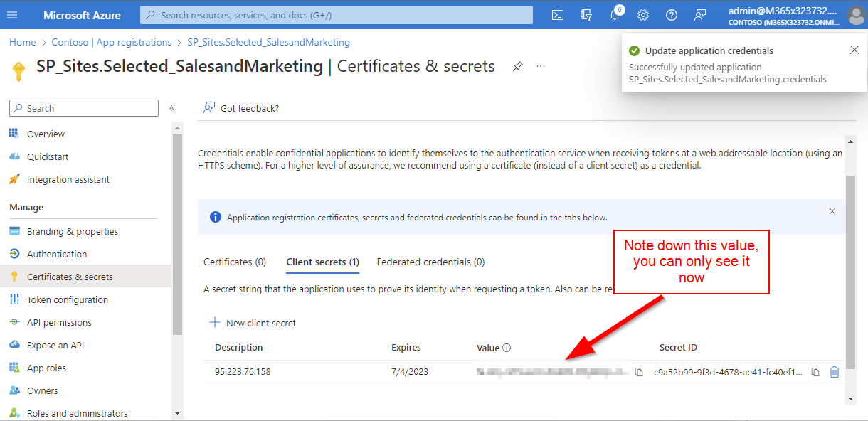The image size is (868, 421).
Task: Open Cloud Shell from the top bar
Action: click(559, 15)
